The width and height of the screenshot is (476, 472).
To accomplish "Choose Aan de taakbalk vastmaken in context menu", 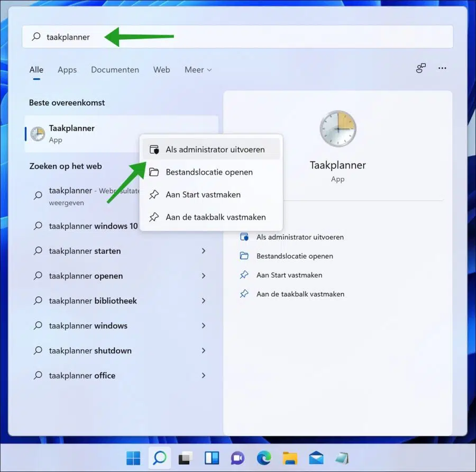I will point(211,217).
